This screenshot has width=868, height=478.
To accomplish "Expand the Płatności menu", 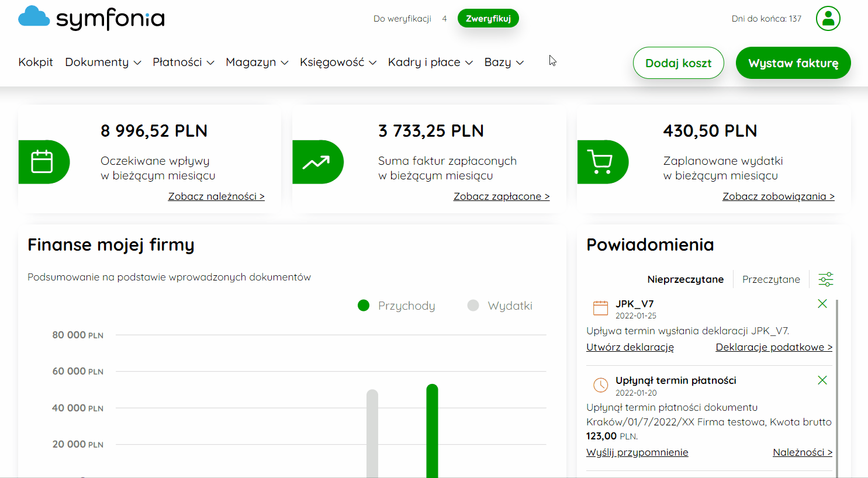I will (184, 62).
